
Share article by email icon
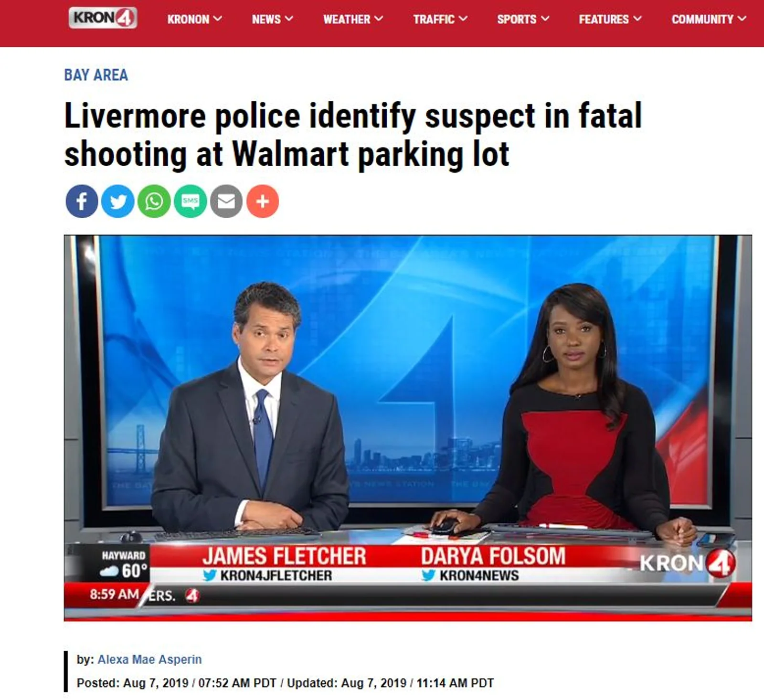point(226,201)
